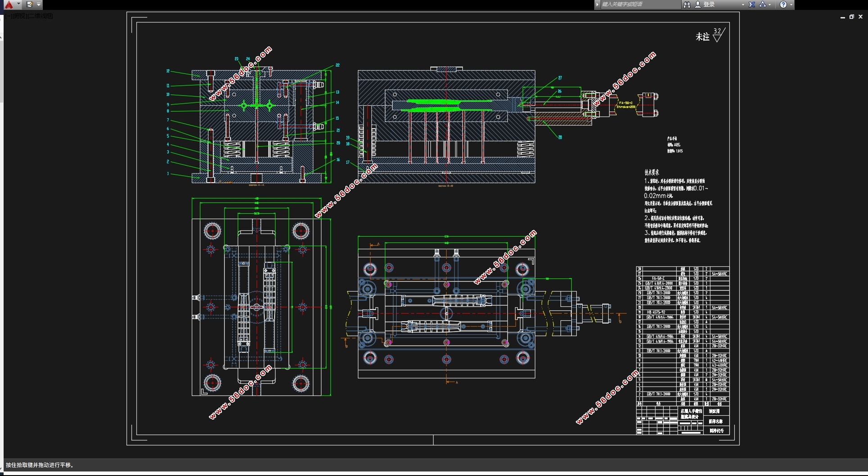Image resolution: width=868 pixels, height=476 pixels.
Task: Restore down the drawing window
Action: pos(851,17)
